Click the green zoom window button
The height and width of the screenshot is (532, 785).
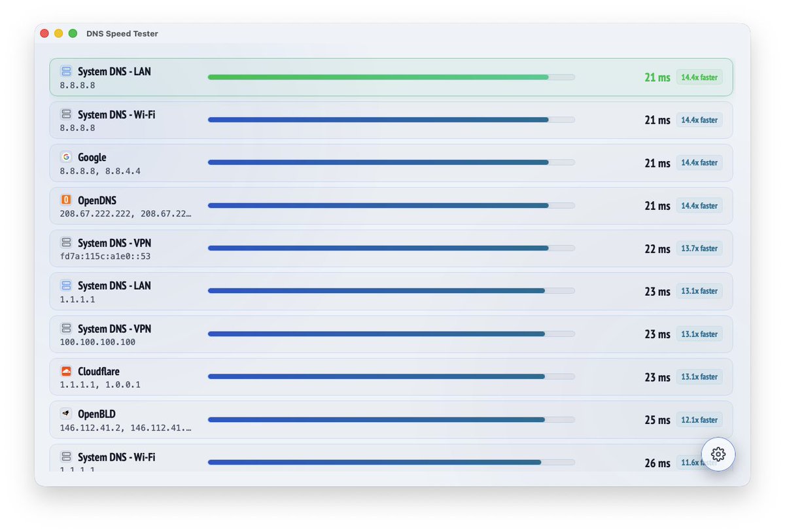(x=73, y=33)
